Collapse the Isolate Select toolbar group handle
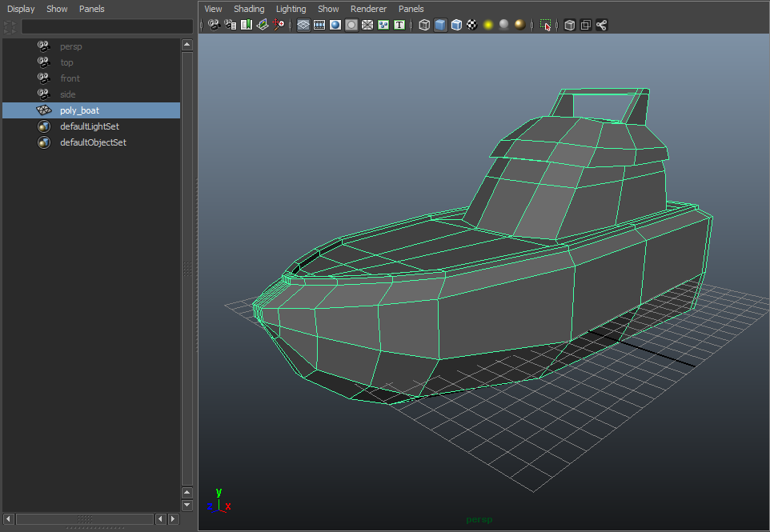The height and width of the screenshot is (532, 770). coord(532,25)
